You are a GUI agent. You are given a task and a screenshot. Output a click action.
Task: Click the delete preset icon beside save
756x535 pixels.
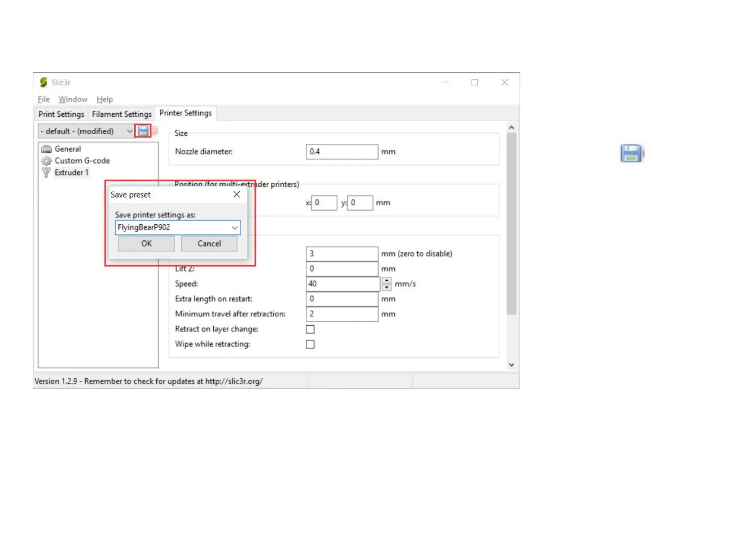coord(154,131)
